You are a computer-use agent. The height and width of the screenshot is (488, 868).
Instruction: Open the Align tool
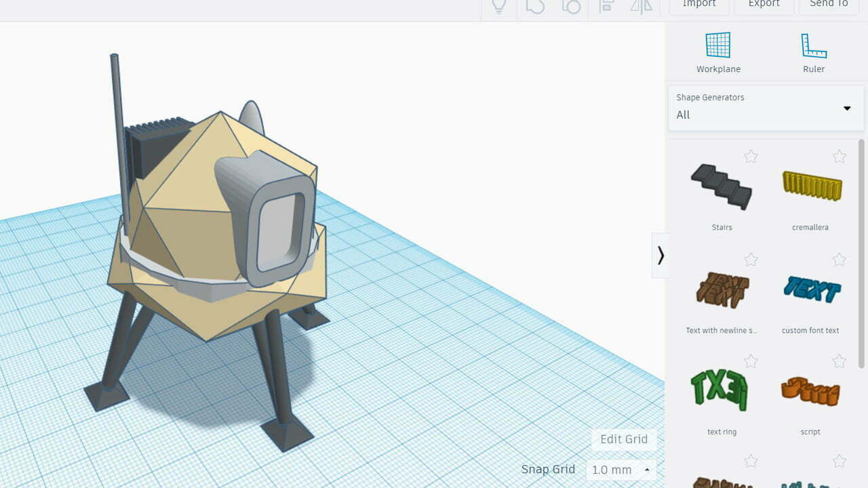pos(607,5)
